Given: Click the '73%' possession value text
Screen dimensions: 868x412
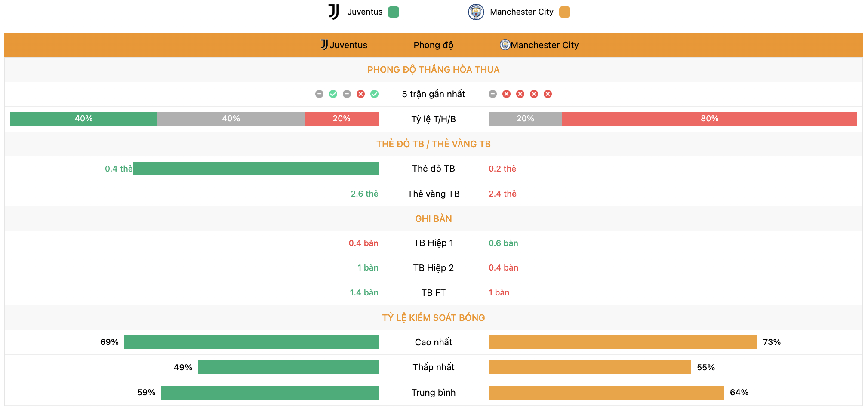Looking at the screenshot, I should coord(772,342).
